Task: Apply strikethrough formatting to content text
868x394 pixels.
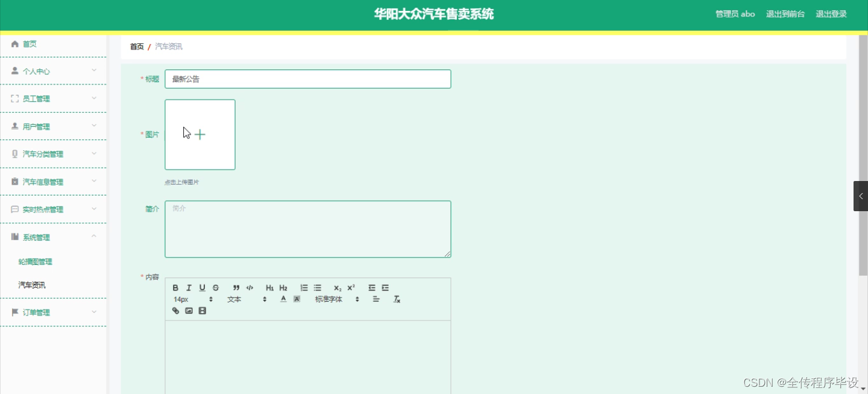Action: [x=215, y=288]
